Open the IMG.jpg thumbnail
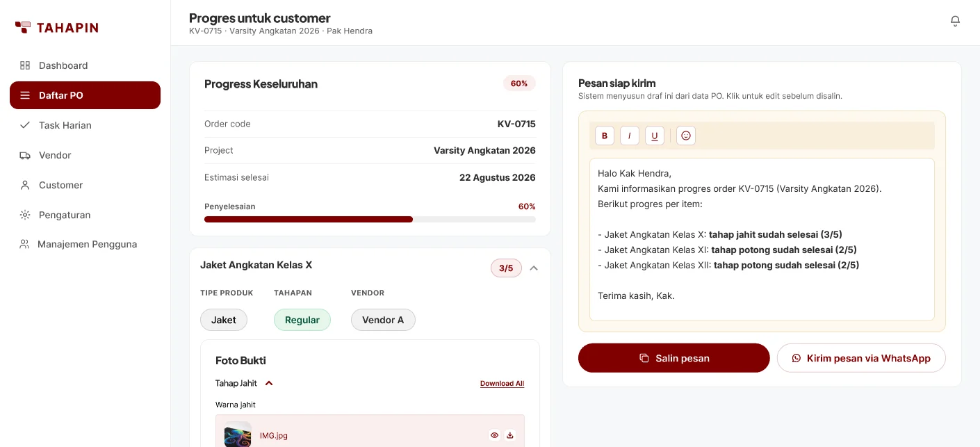The image size is (980, 447). (238, 434)
